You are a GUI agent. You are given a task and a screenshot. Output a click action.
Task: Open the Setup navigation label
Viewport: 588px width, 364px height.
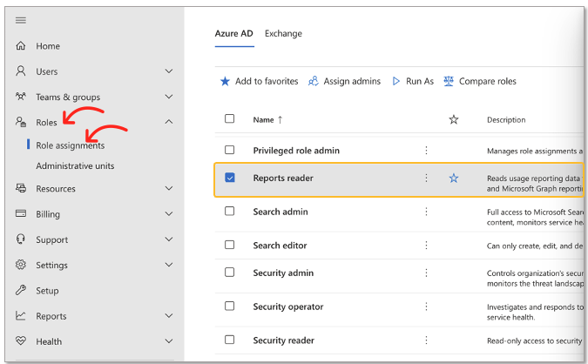[x=47, y=291]
